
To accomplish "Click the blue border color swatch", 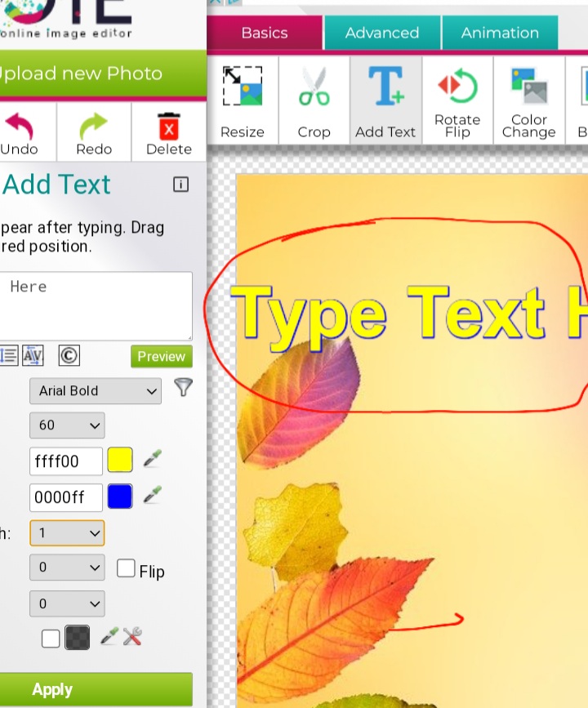I will click(x=120, y=496).
